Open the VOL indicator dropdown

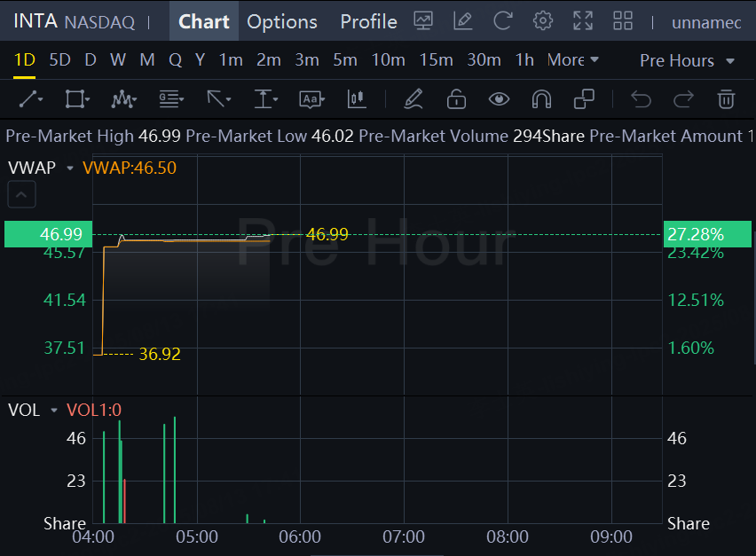(54, 411)
